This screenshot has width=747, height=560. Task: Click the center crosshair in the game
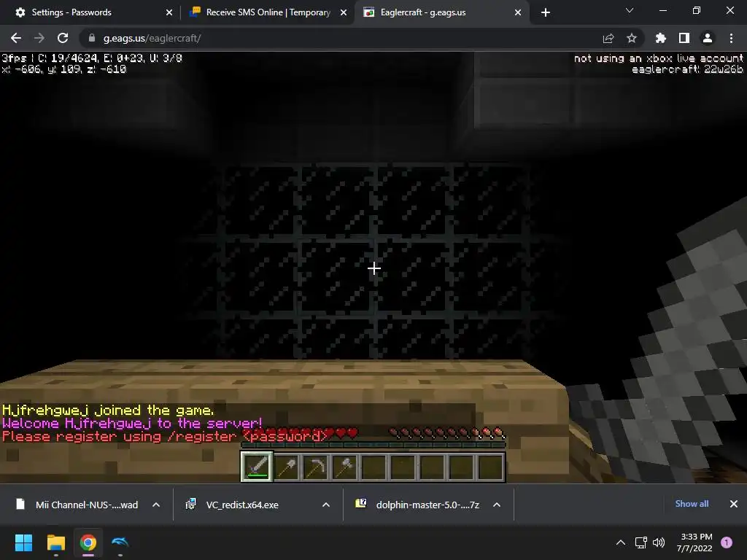click(374, 268)
